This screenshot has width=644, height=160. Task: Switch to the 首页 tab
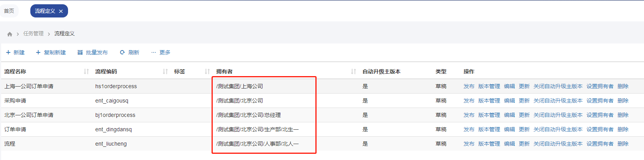[x=9, y=11]
